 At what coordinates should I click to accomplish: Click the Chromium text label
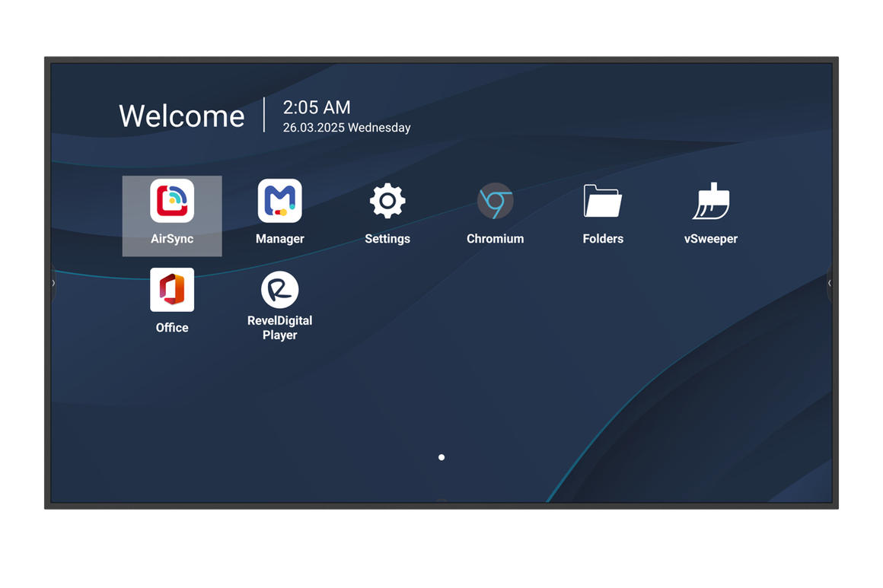pos(495,239)
